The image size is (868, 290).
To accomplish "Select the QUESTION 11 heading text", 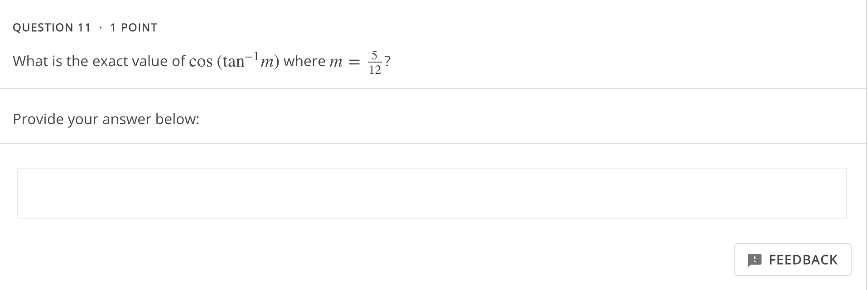I will [x=51, y=27].
